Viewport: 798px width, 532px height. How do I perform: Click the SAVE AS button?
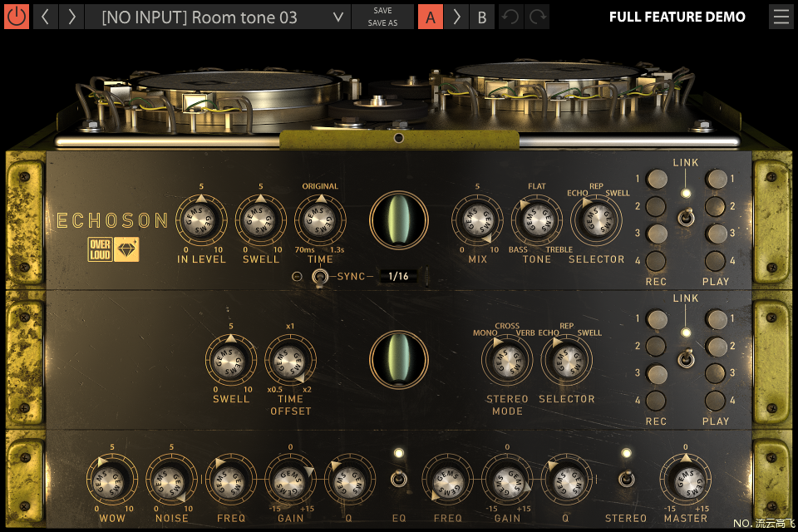pos(382,23)
